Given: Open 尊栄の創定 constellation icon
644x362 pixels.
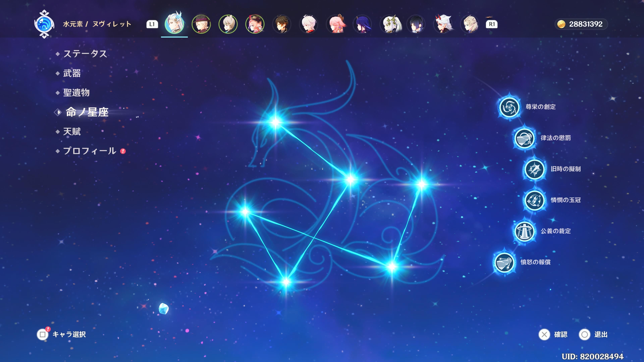Looking at the screenshot, I should (x=509, y=107).
